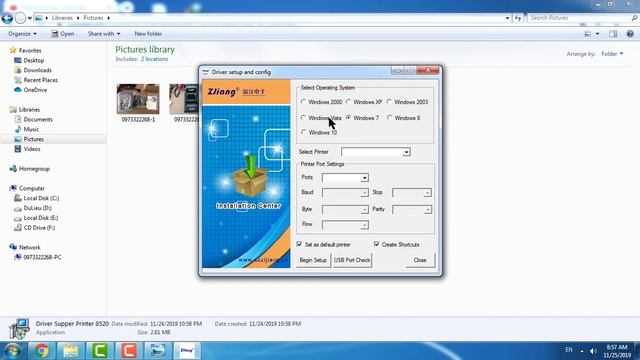
Task: Select Music library
Action: [31, 129]
